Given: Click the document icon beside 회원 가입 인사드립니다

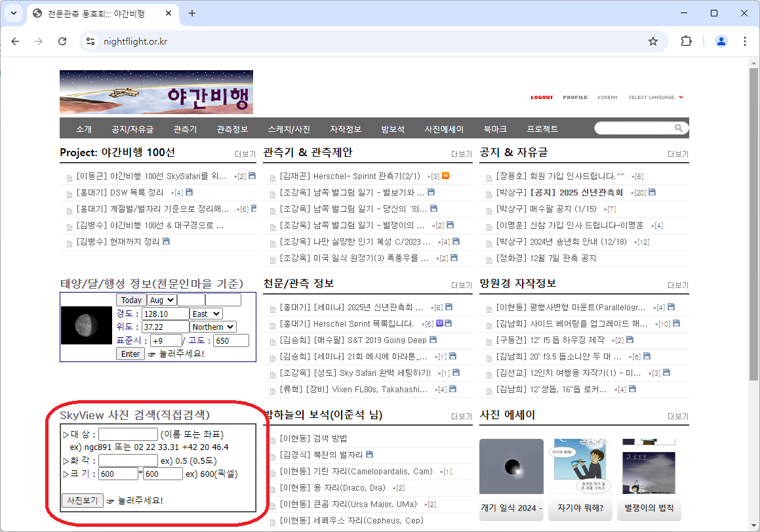Looking at the screenshot, I should 489,178.
